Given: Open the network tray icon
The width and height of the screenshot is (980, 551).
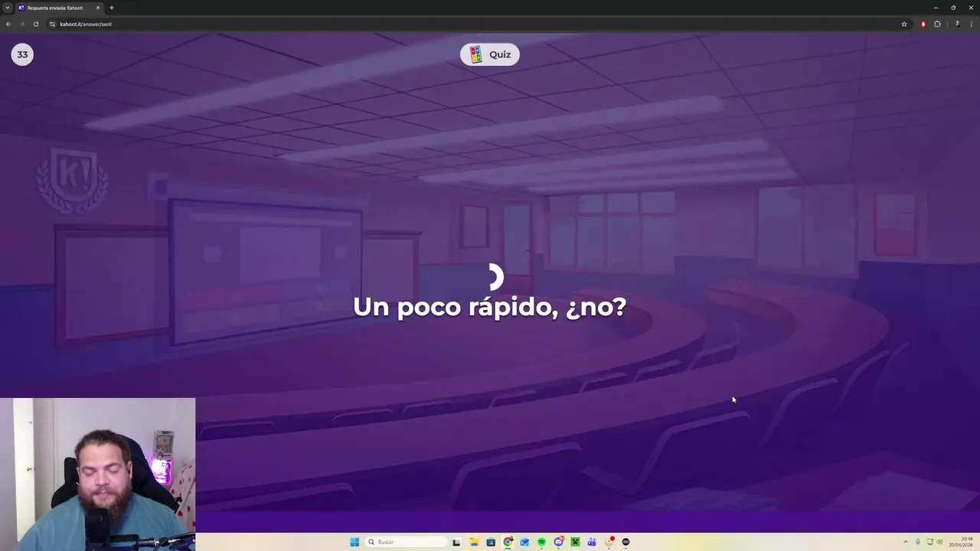Looking at the screenshot, I should click(931, 542).
